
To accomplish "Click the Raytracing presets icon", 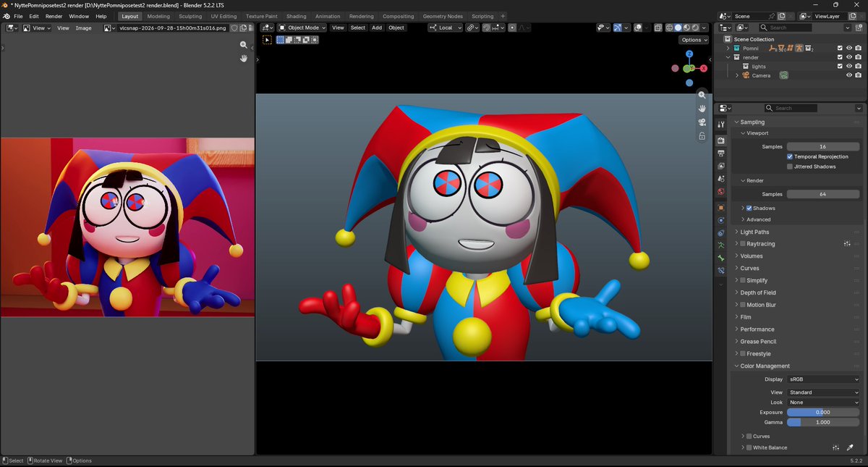I will pyautogui.click(x=847, y=244).
